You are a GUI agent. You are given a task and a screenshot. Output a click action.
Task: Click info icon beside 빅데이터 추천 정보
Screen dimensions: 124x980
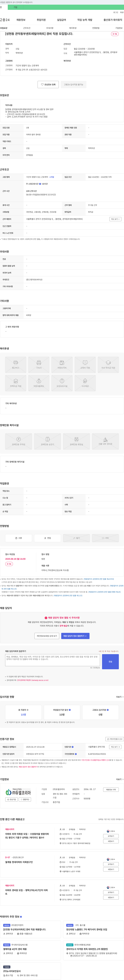point(21,917)
